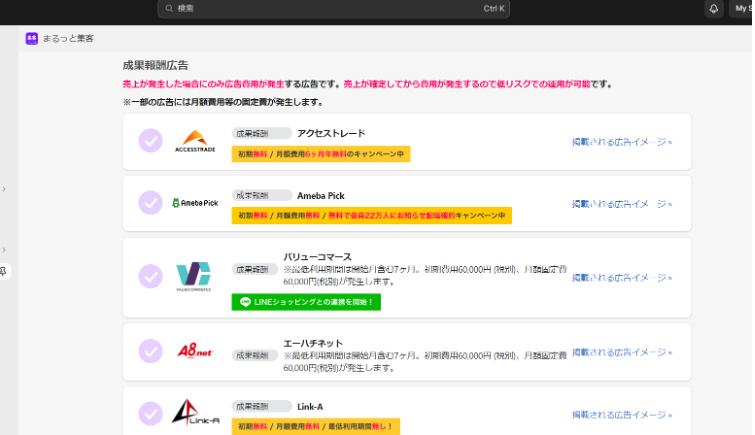Click the A8.net logo

click(x=195, y=351)
